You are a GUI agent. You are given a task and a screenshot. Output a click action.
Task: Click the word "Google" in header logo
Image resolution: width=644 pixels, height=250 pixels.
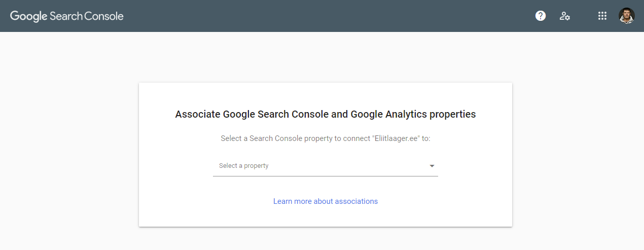click(x=29, y=16)
